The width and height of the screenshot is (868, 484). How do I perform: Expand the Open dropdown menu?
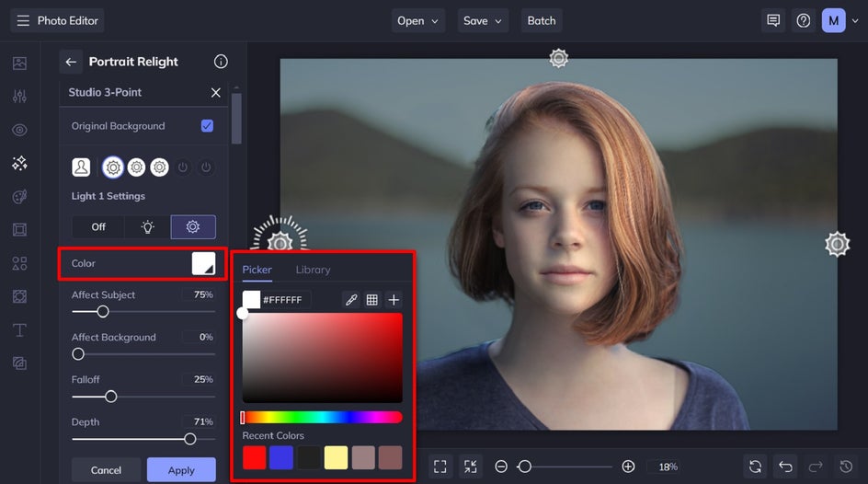[419, 20]
